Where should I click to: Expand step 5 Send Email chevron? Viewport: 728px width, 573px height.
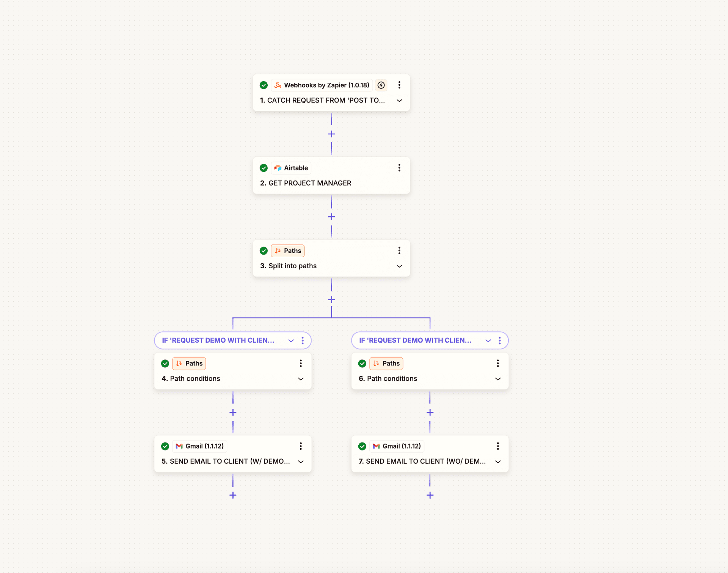click(x=301, y=461)
